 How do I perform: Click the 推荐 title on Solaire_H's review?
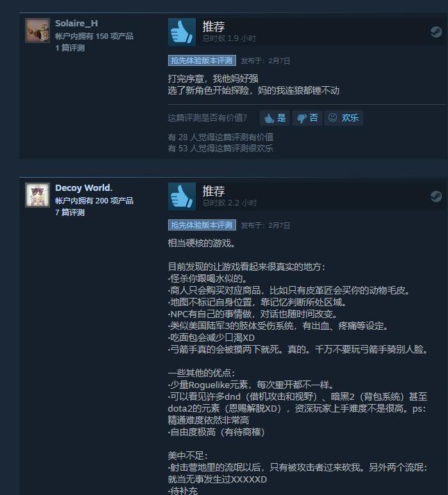pyautogui.click(x=213, y=27)
